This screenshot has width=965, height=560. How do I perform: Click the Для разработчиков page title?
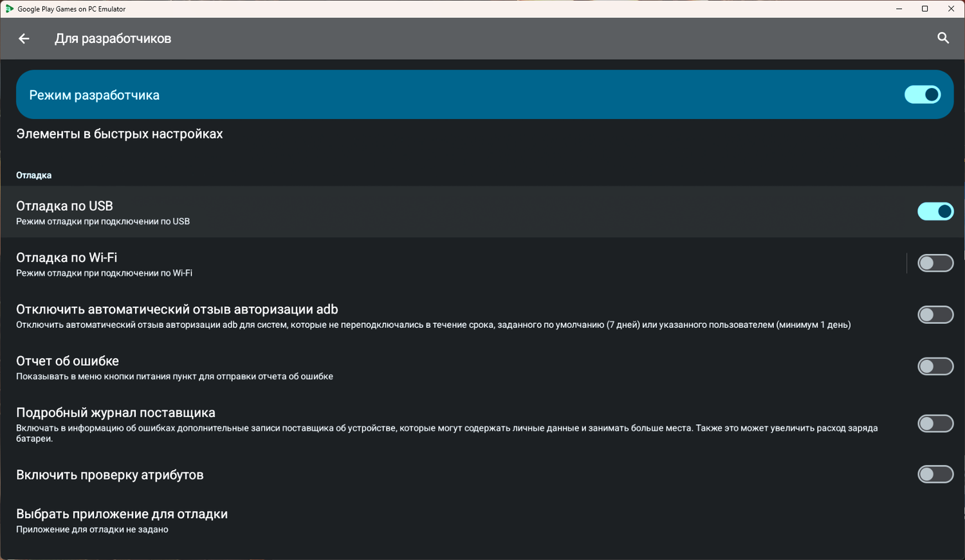click(x=113, y=39)
